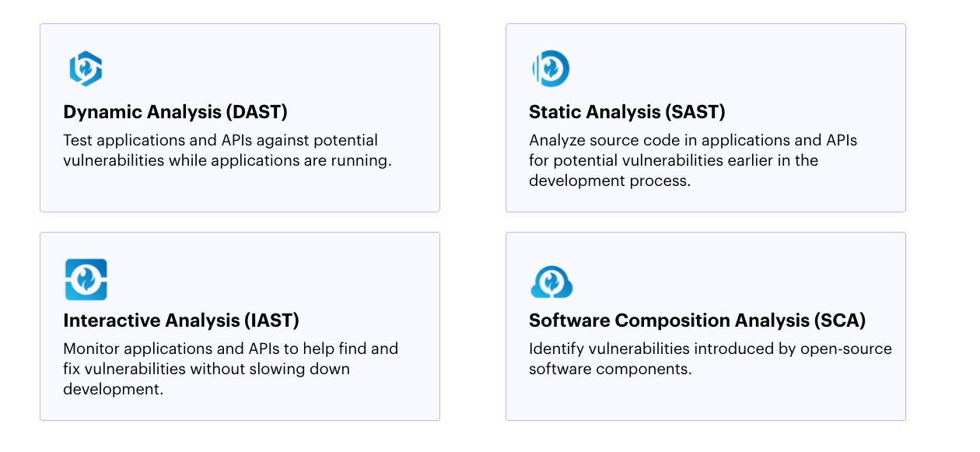Click the "(SAST)" acronym in the heading
The image size is (980, 452).
(695, 112)
